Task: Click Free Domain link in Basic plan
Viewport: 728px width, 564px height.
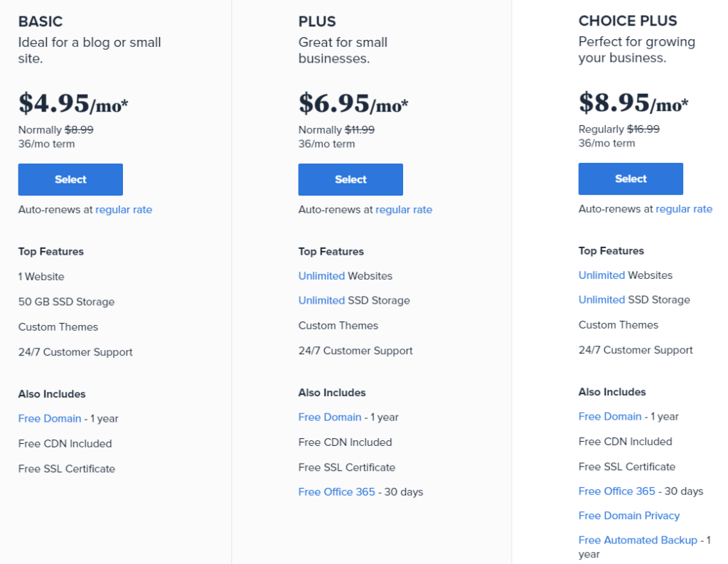Action: click(x=50, y=419)
